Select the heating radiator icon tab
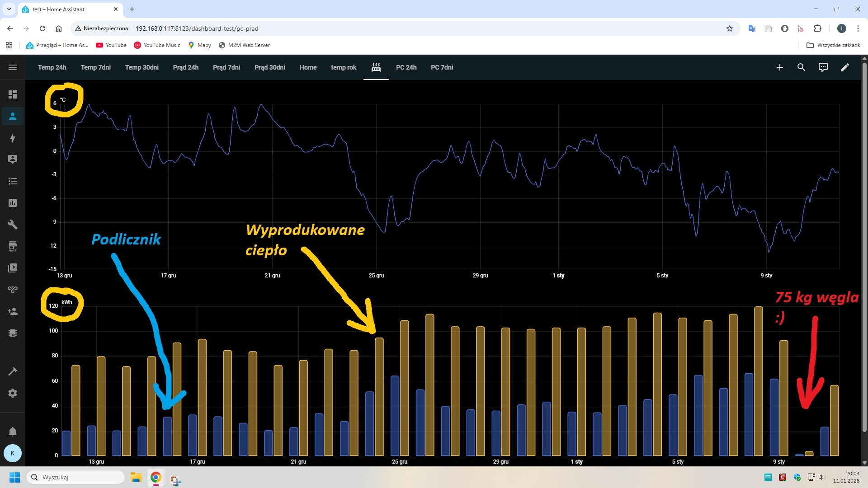The height and width of the screenshot is (488, 868). click(376, 67)
